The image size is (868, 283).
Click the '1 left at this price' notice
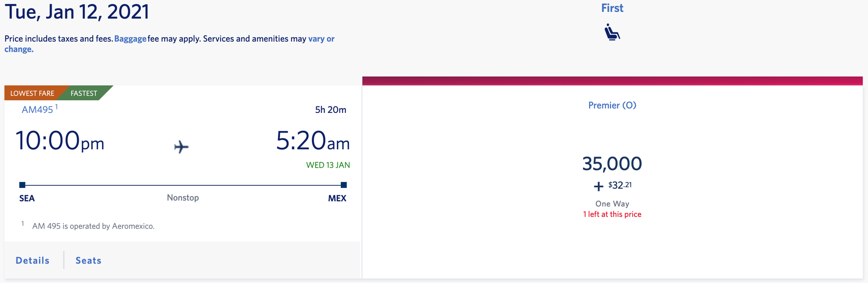click(x=612, y=214)
